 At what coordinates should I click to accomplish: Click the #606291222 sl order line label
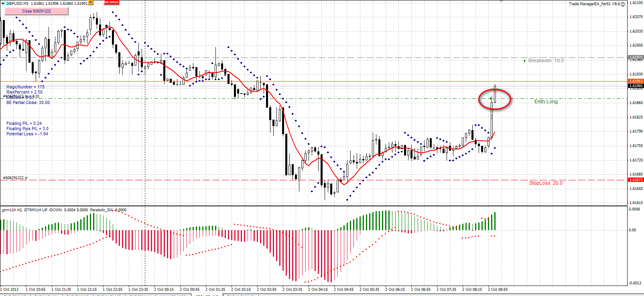tap(15, 178)
